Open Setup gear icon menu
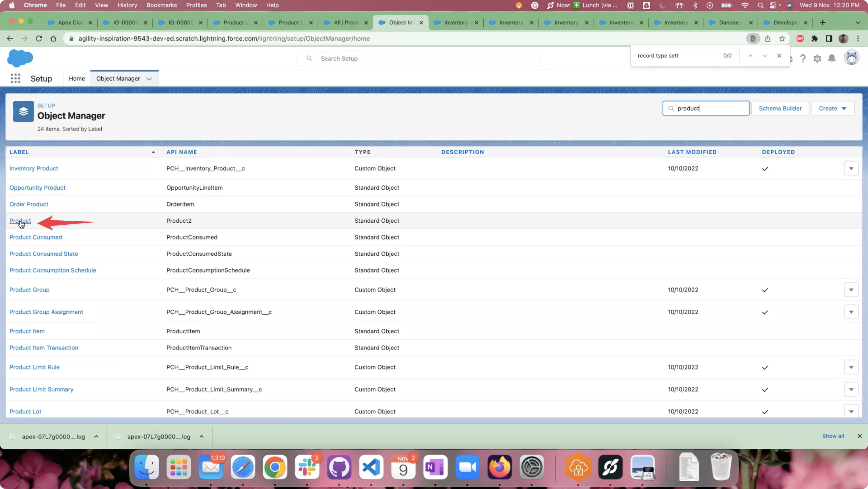The width and height of the screenshot is (868, 489). [817, 59]
